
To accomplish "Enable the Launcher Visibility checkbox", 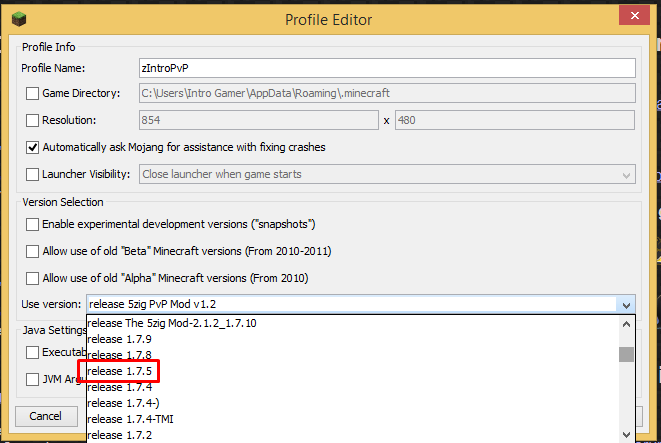I will [x=32, y=174].
